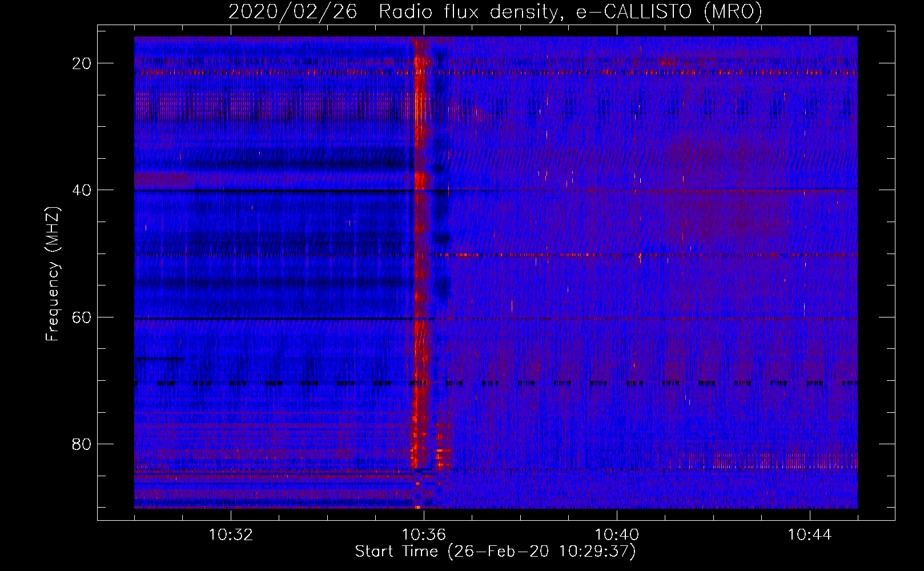Click the 80 frequency tick label
Screen dimensions: 924x571
(x=82, y=444)
